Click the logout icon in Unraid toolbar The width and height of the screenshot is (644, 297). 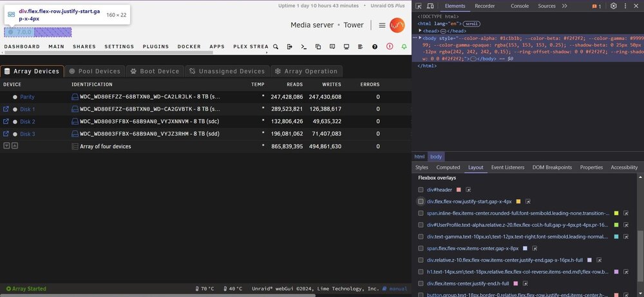pos(290,47)
